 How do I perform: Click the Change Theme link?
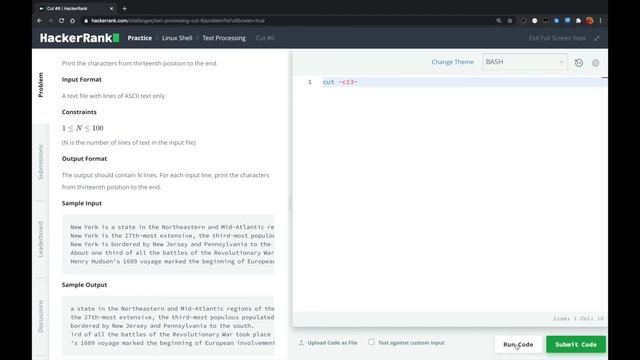pos(453,62)
